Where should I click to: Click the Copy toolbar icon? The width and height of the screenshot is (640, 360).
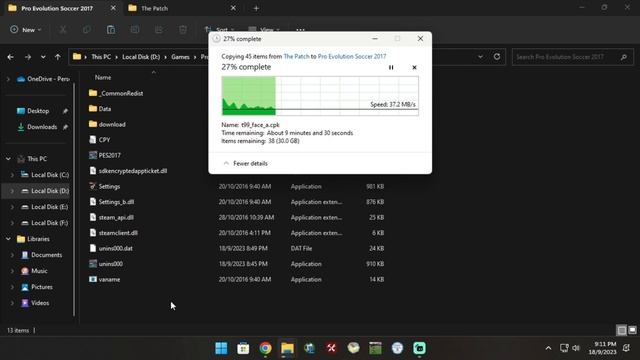[87, 29]
